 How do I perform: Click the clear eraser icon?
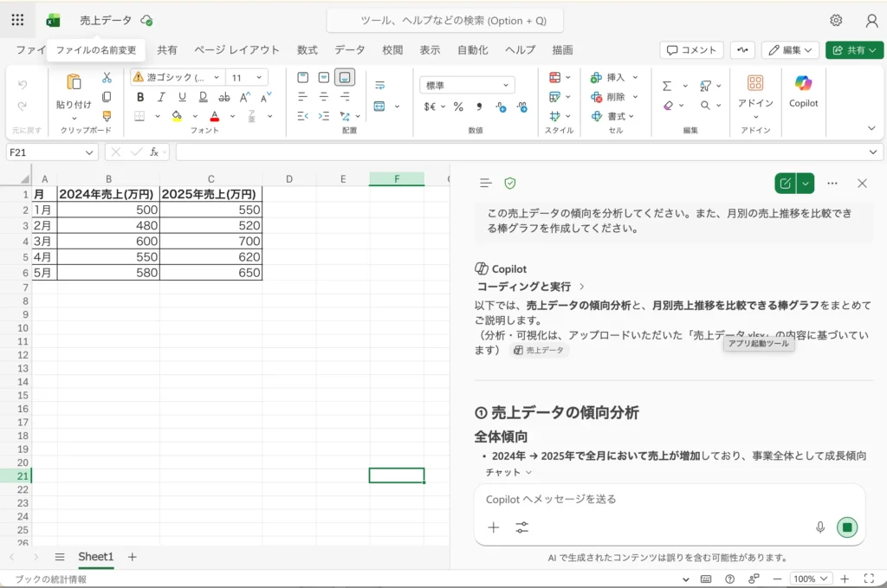point(668,105)
